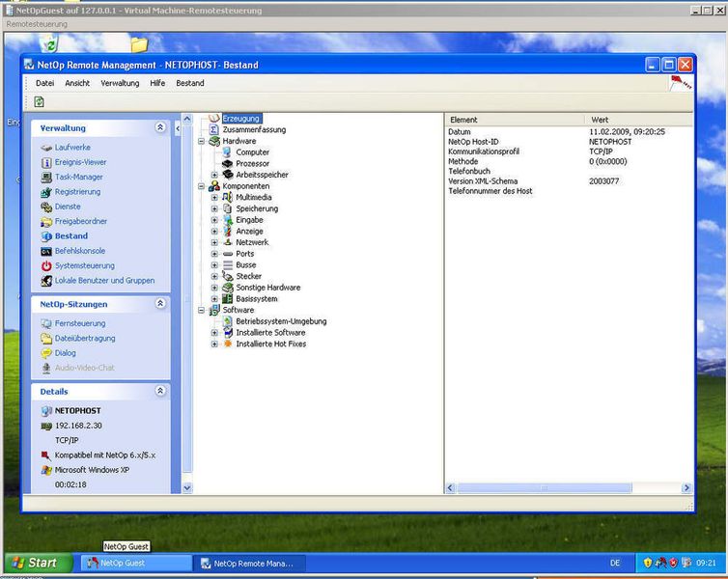Viewport: 728px width, 579px height.
Task: Collapse the Komponenten tree node
Action: point(202,186)
